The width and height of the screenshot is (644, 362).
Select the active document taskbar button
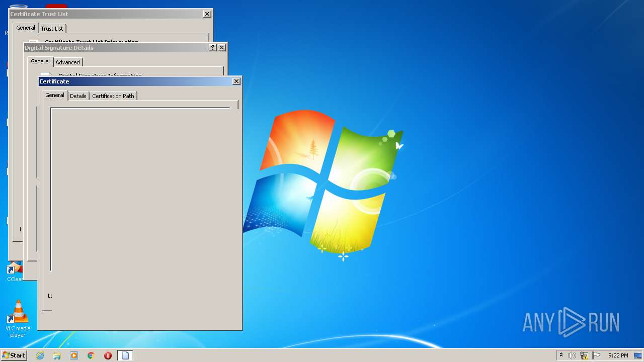[x=125, y=355]
